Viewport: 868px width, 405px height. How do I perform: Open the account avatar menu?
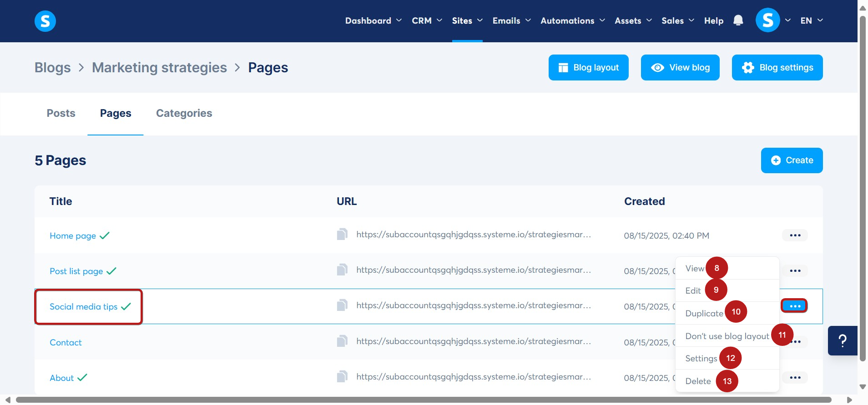767,20
